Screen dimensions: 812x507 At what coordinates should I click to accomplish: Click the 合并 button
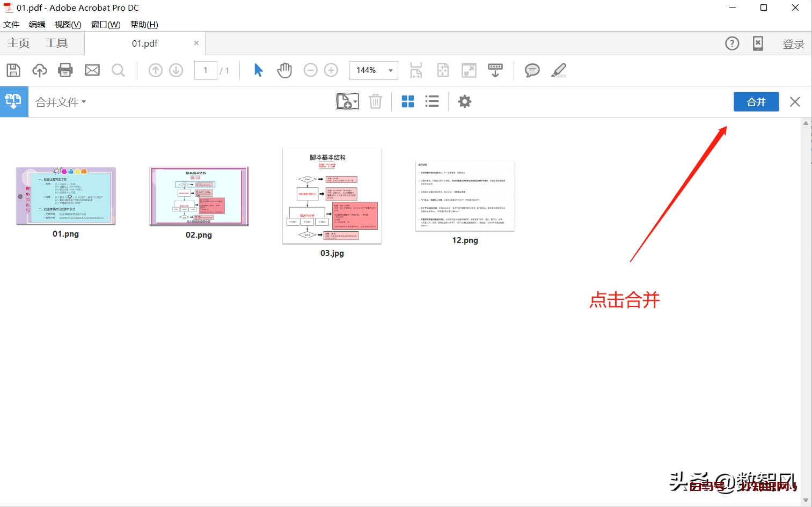point(756,101)
